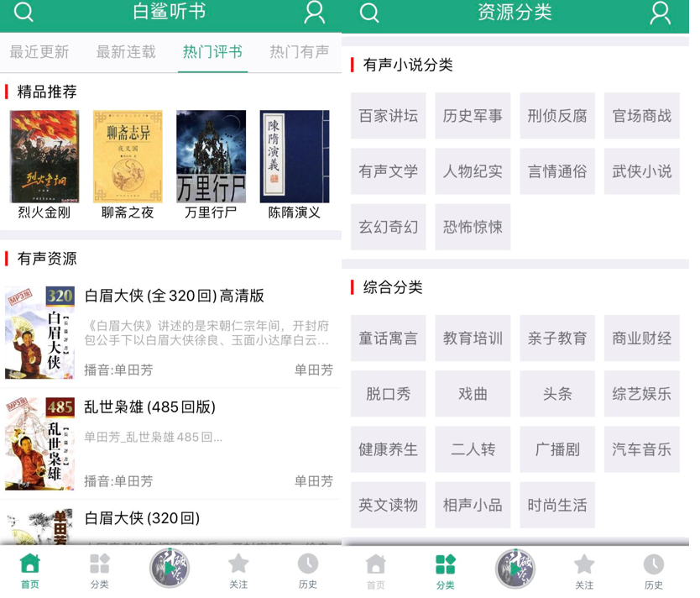Open the profile icon on 资源分类 screen

click(x=661, y=13)
